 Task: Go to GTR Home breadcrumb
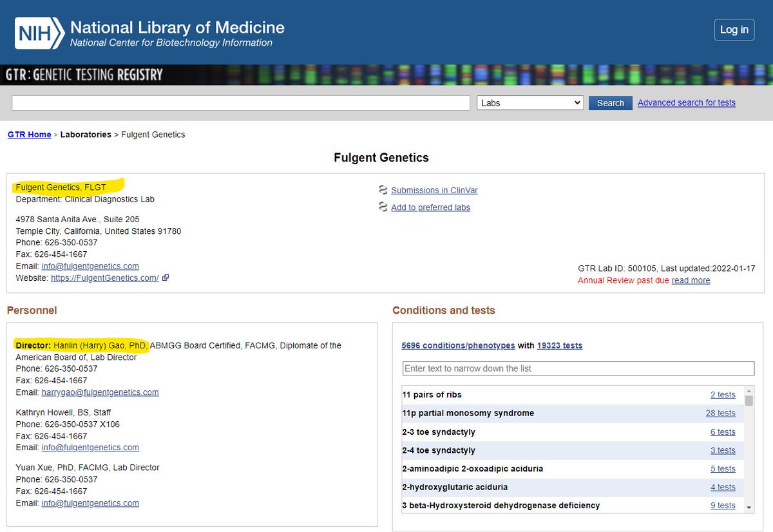(x=29, y=135)
